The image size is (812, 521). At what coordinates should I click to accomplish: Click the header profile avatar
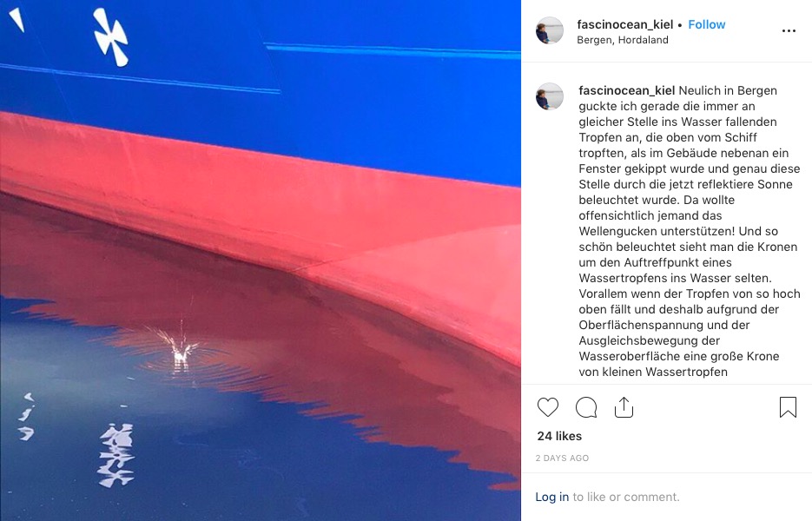(550, 30)
